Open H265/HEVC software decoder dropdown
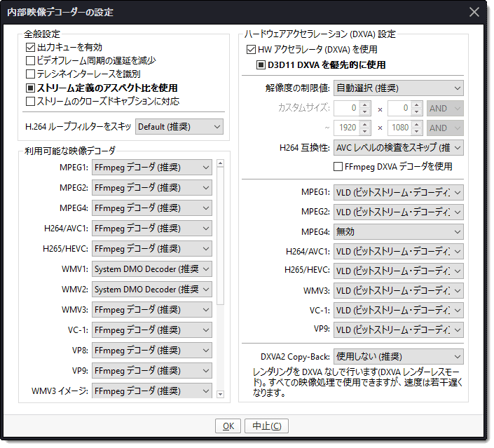Image resolution: width=494 pixels, height=448 pixels. [x=152, y=249]
